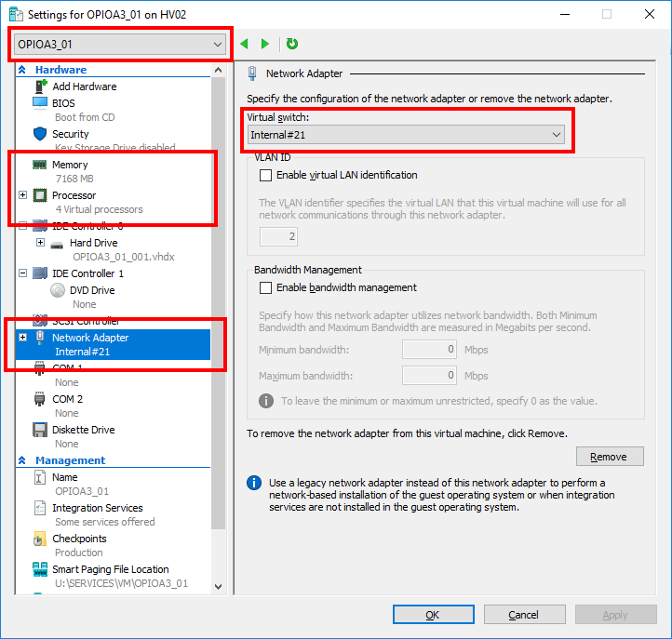The image size is (672, 639).
Task: Select Memory 7168 MB tree item
Action: (114, 171)
